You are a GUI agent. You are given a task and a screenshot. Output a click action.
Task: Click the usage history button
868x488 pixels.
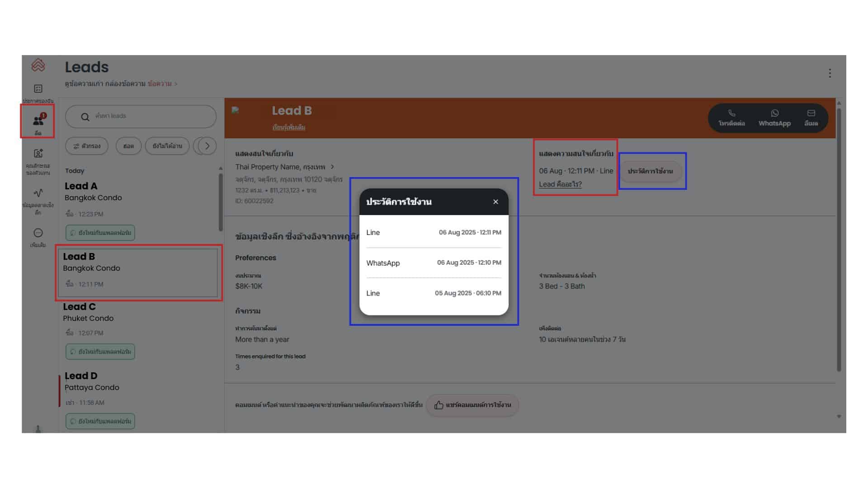[650, 171]
